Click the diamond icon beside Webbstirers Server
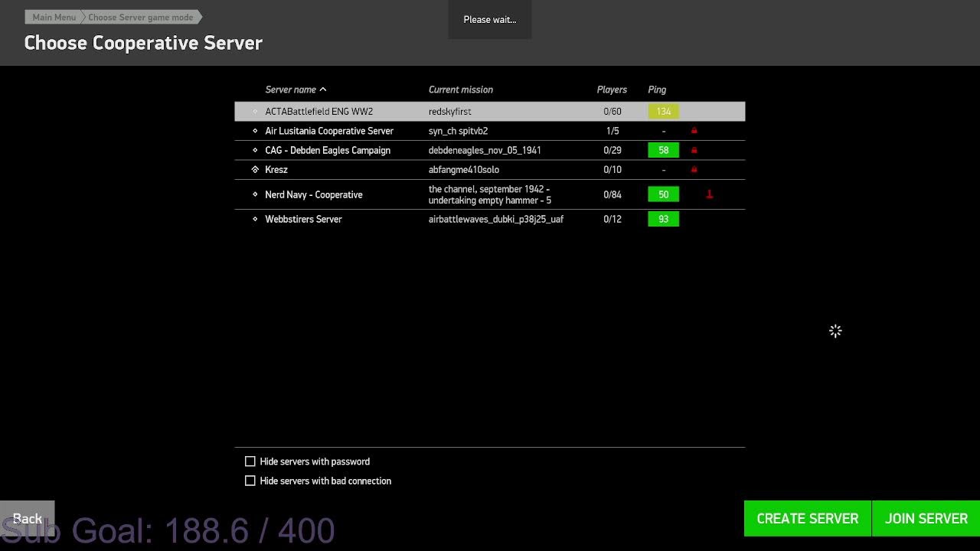This screenshot has width=980, height=551. click(256, 219)
